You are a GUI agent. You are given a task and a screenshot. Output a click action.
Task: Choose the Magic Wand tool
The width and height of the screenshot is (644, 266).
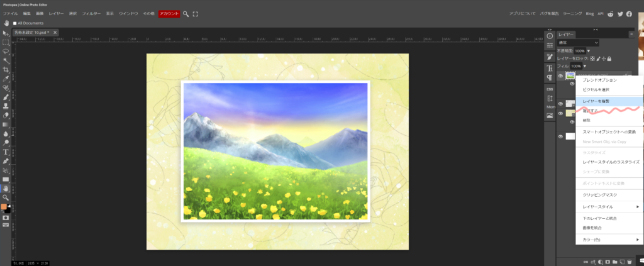click(x=6, y=60)
